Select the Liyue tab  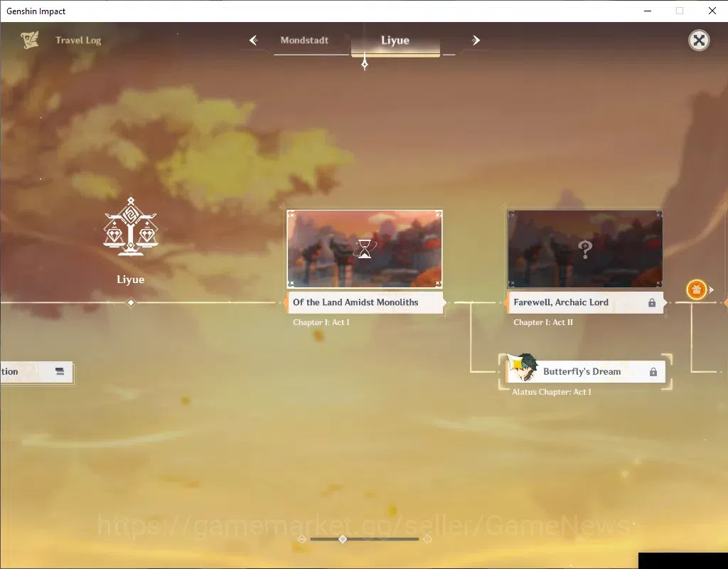[x=395, y=41]
